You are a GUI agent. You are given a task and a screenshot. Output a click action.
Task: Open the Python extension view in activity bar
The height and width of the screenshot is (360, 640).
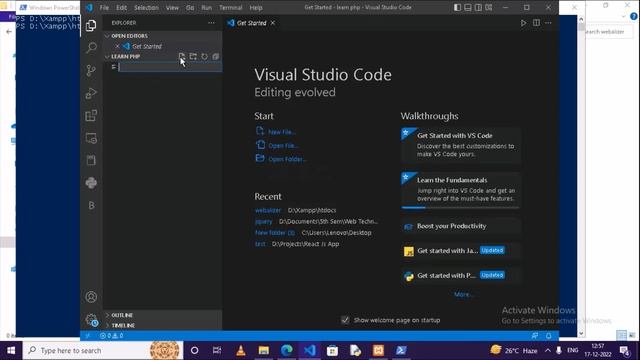pos(91,183)
